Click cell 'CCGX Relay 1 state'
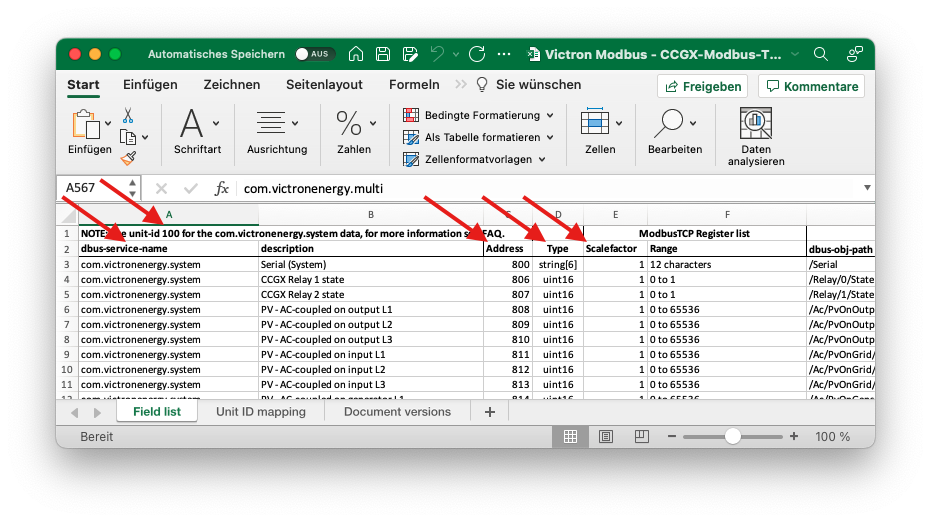Image resolution: width=931 pixels, height=522 pixels. point(370,280)
